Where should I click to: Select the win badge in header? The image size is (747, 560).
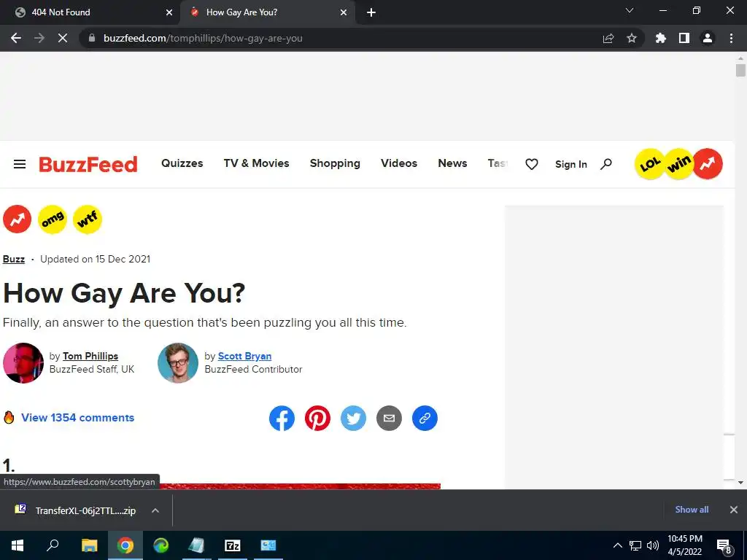pyautogui.click(x=679, y=164)
